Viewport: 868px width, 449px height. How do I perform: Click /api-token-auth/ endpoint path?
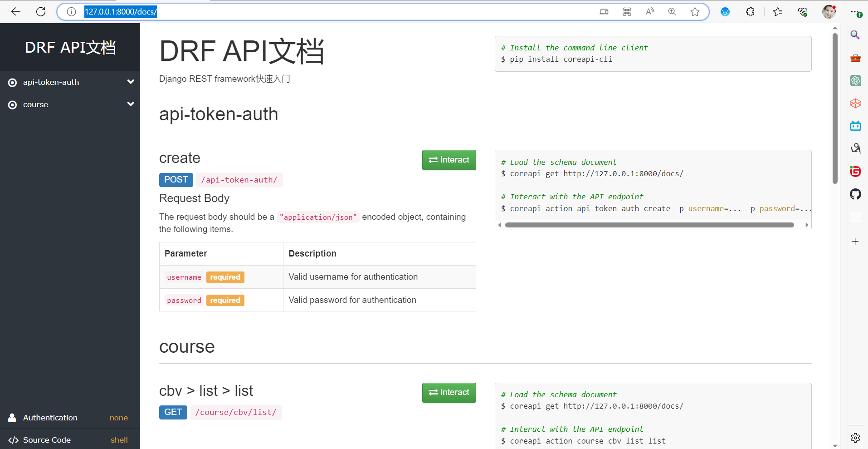point(239,180)
